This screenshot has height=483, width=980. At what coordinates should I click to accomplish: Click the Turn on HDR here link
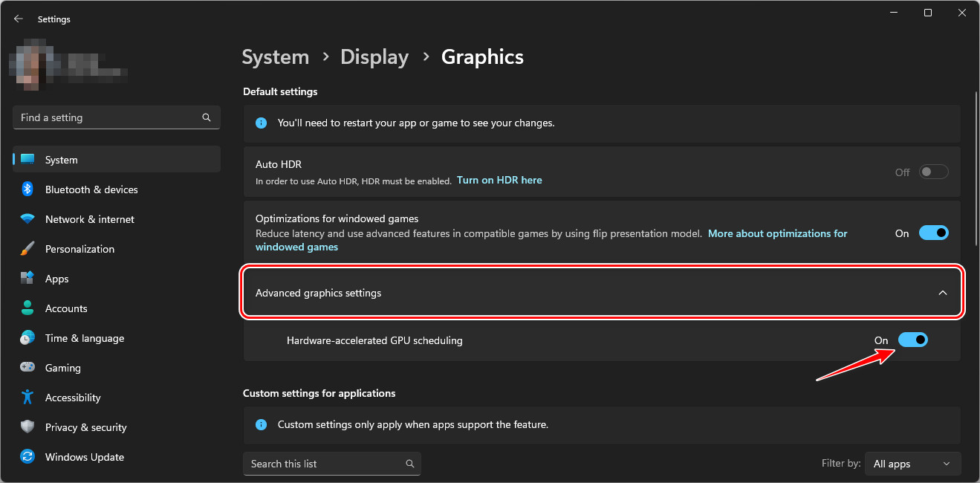(x=499, y=180)
